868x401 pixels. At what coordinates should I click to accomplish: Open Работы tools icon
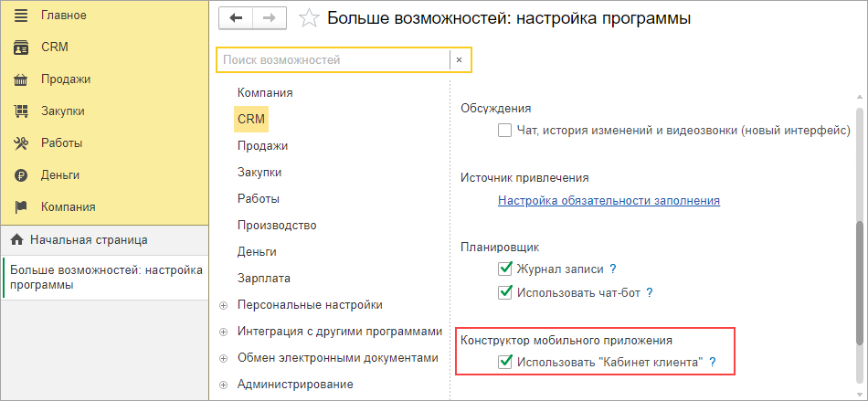[21, 142]
